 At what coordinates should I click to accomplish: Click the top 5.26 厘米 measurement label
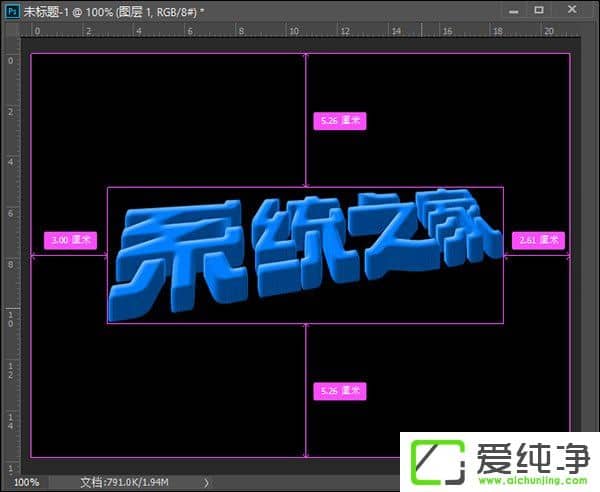point(339,120)
